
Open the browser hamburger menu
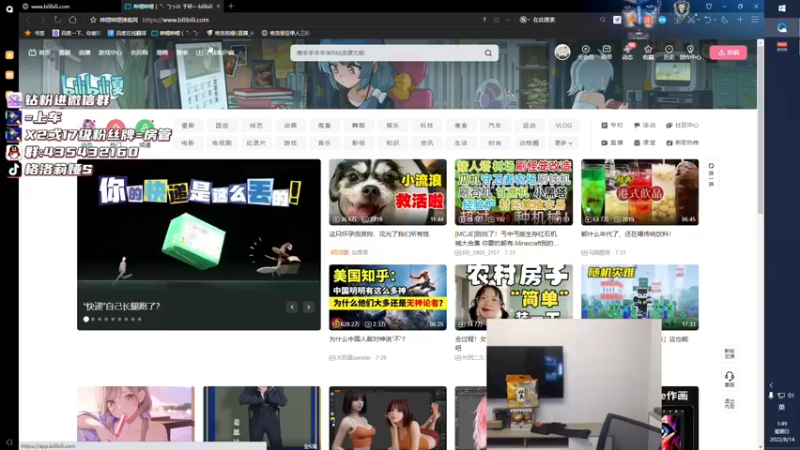pyautogui.click(x=755, y=20)
